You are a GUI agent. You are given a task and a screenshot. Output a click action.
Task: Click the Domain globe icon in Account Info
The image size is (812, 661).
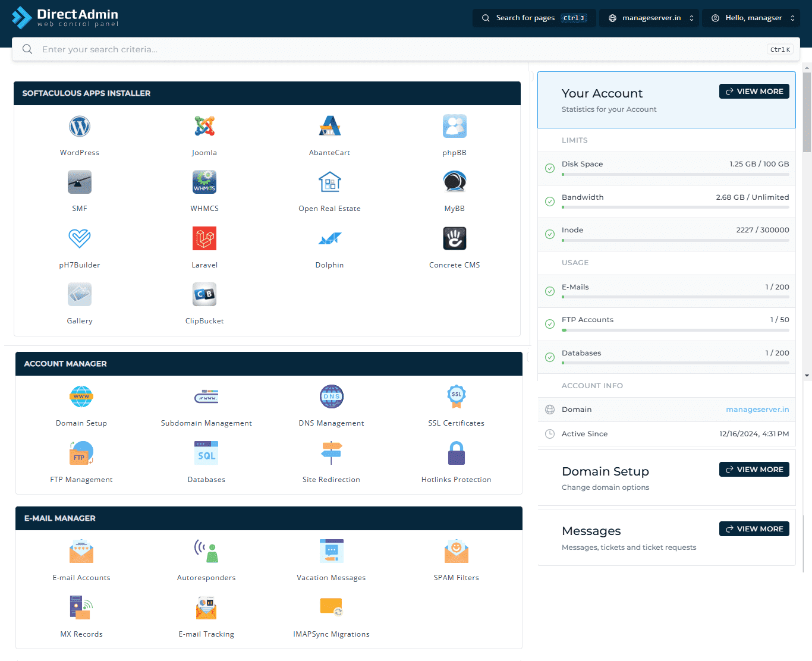[550, 410]
